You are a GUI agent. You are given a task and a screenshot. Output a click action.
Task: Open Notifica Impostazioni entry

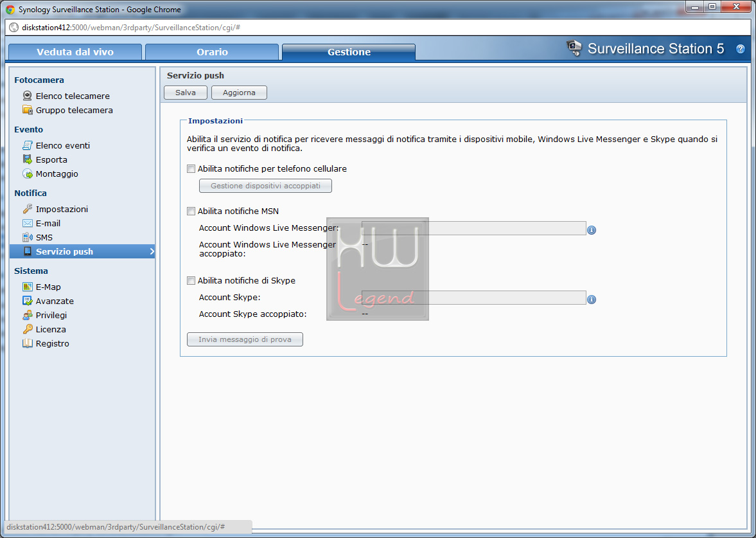[62, 209]
